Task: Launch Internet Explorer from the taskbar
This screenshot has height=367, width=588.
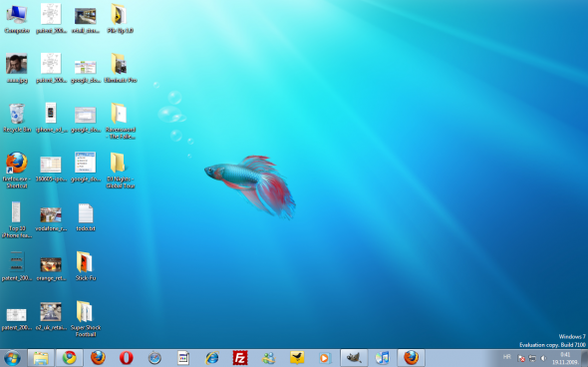Action: (x=212, y=358)
